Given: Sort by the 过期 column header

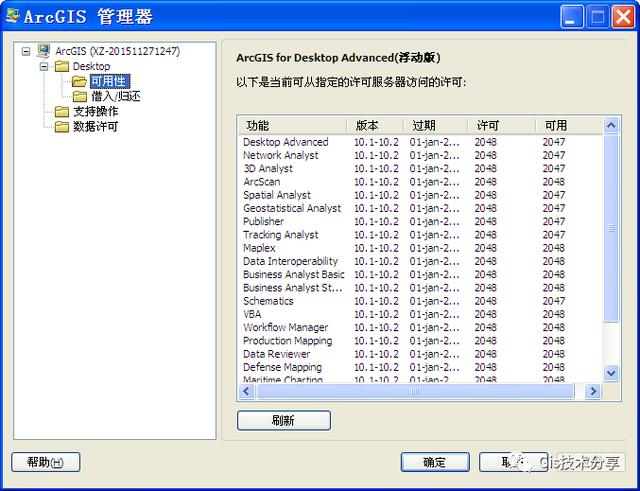Looking at the screenshot, I should click(435, 125).
